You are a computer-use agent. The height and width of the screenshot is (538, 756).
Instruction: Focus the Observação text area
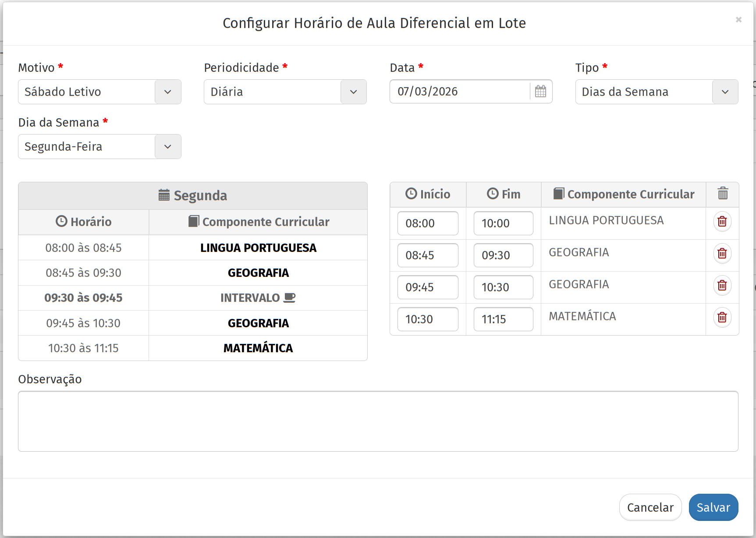point(378,421)
